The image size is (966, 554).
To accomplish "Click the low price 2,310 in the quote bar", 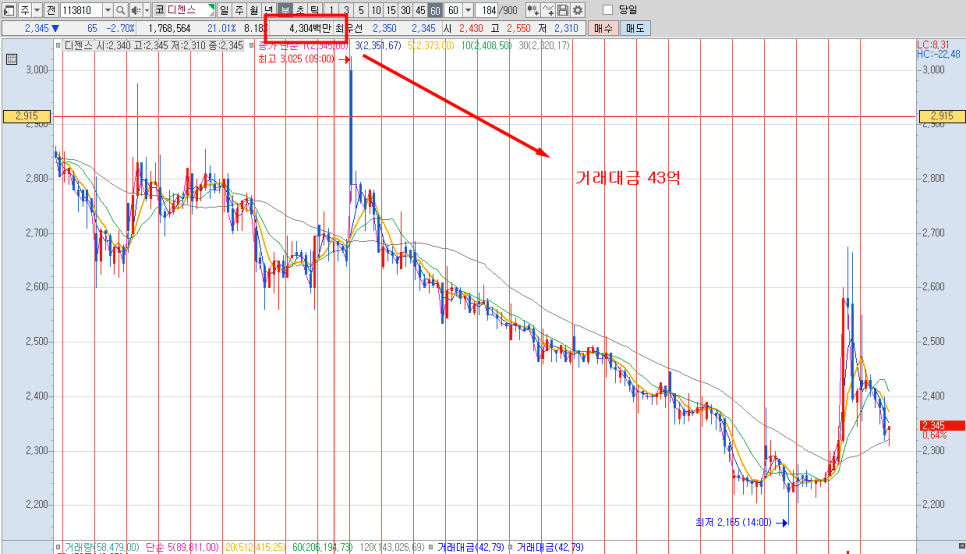I will [566, 28].
